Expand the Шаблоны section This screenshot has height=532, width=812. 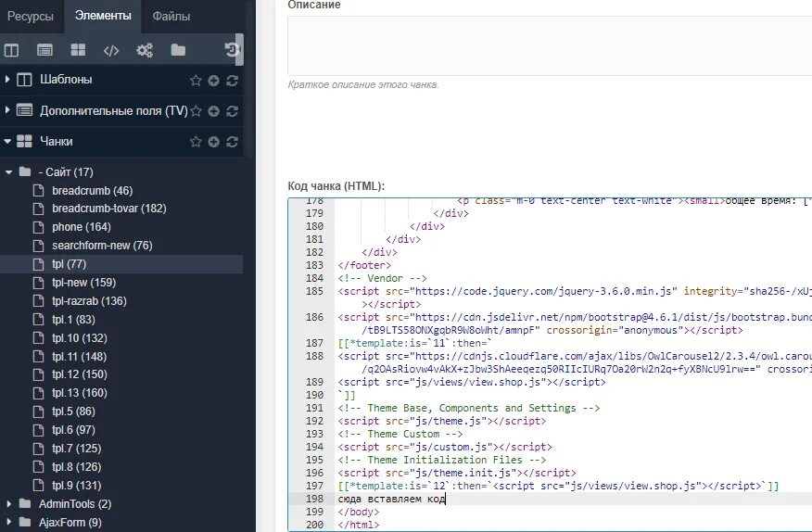pos(6,80)
